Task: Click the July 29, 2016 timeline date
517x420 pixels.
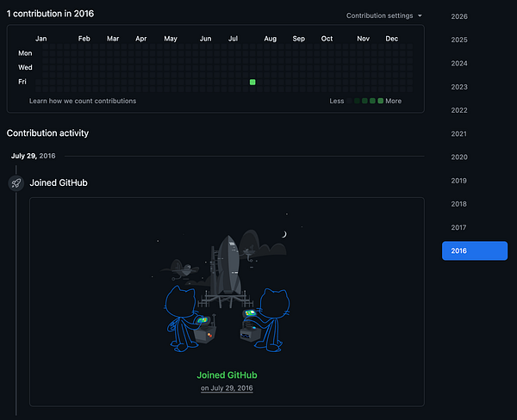Action: 34,156
